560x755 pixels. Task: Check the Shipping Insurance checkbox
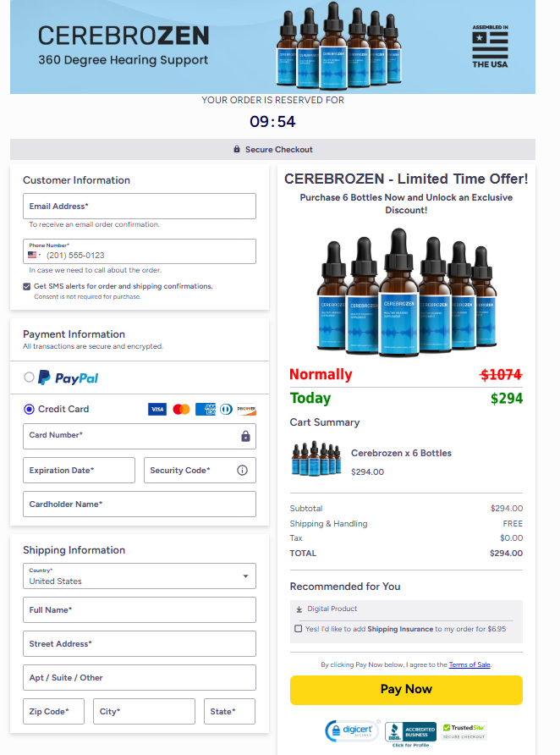coord(298,629)
